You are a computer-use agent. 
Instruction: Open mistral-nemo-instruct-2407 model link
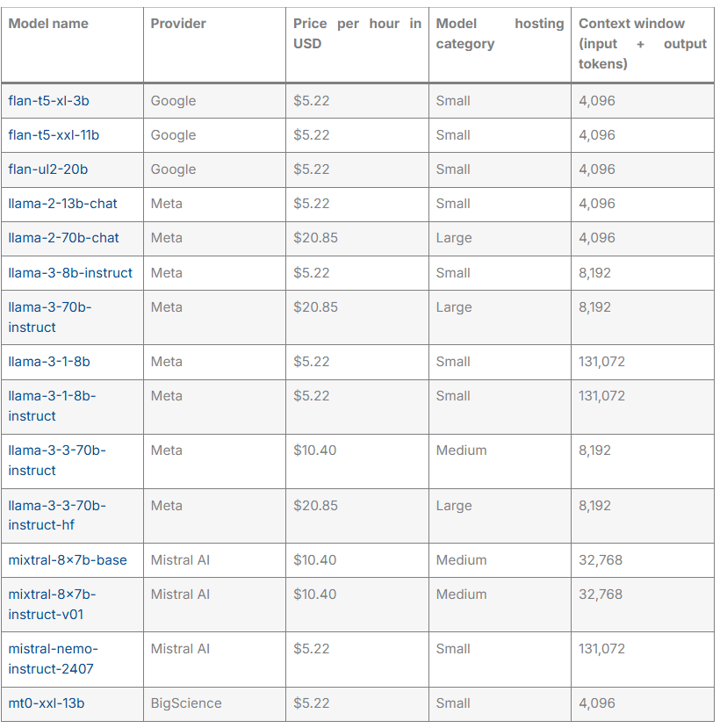(53, 659)
